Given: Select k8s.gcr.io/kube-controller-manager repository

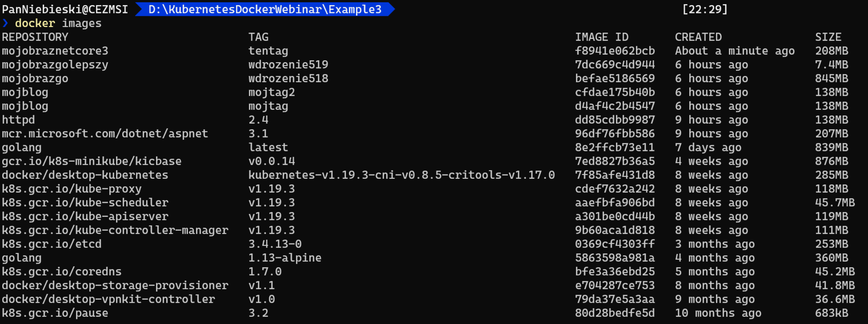Looking at the screenshot, I should coord(115,230).
